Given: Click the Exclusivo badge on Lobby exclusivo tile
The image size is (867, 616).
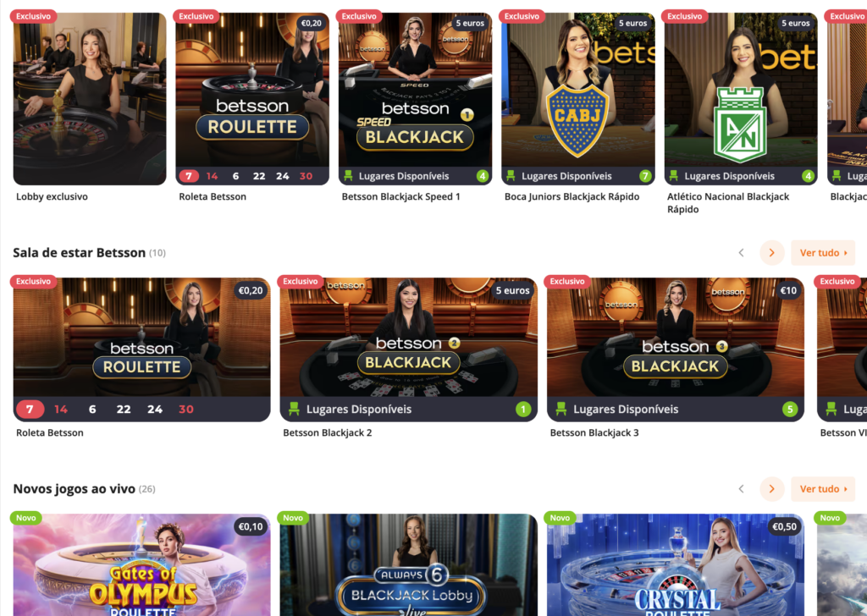Looking at the screenshot, I should pos(33,16).
